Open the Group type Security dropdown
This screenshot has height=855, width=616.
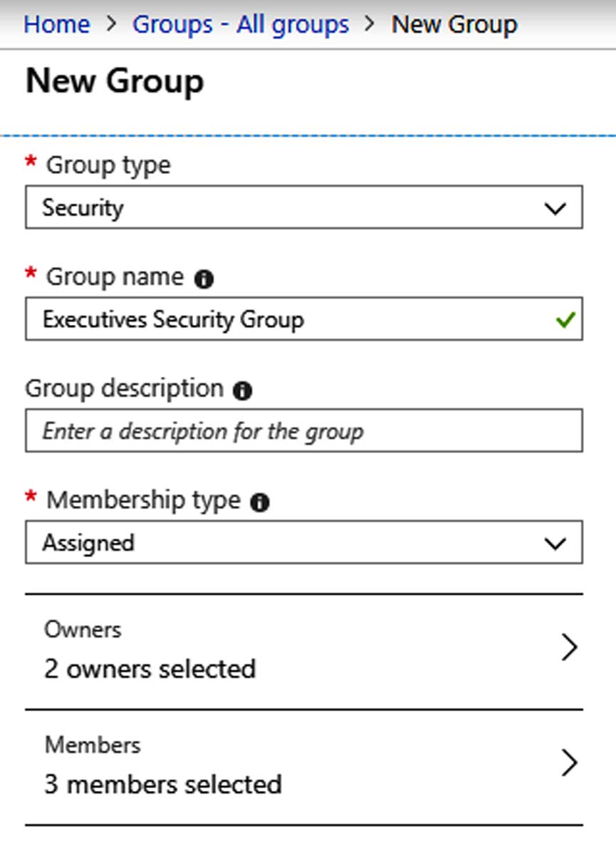pyautogui.click(x=304, y=207)
